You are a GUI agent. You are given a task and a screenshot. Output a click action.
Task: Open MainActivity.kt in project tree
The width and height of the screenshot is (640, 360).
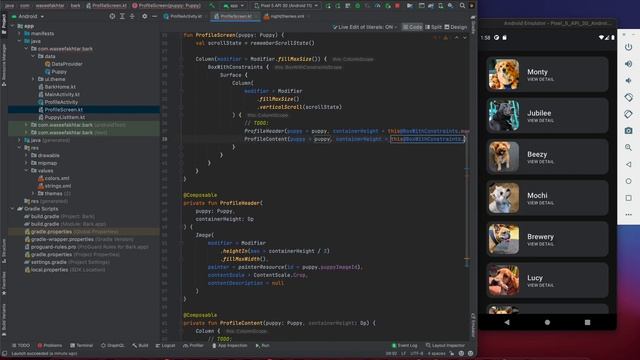coord(59,94)
